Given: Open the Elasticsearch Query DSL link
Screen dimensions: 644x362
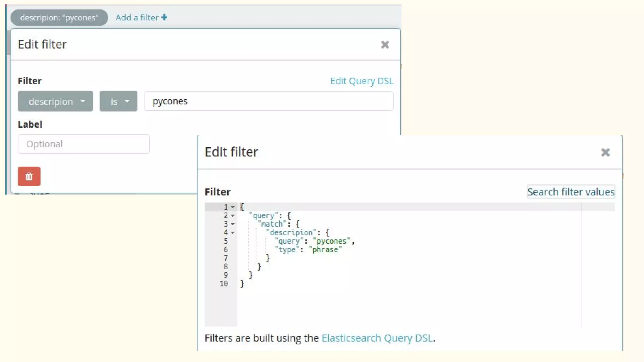Looking at the screenshot, I should 377,338.
